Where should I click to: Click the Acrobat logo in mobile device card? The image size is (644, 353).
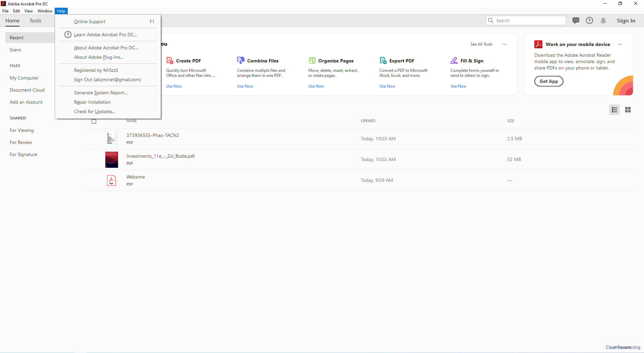pos(538,44)
